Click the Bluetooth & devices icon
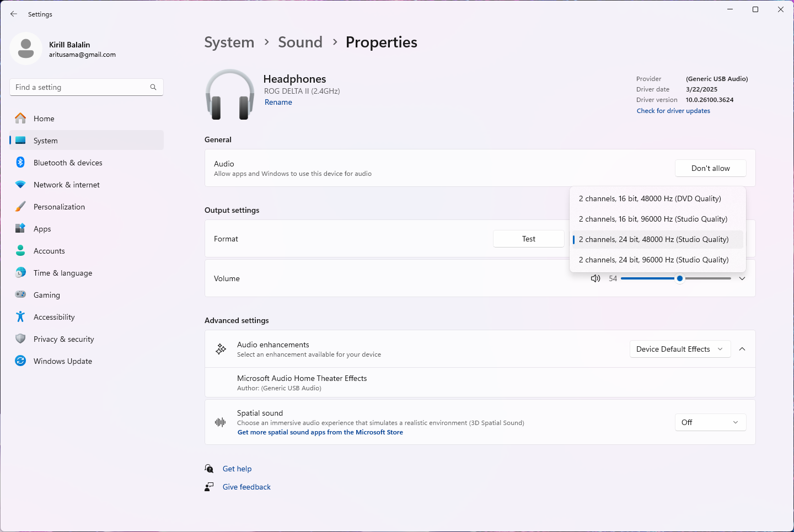Screen dimensions: 794x532 click(20, 163)
